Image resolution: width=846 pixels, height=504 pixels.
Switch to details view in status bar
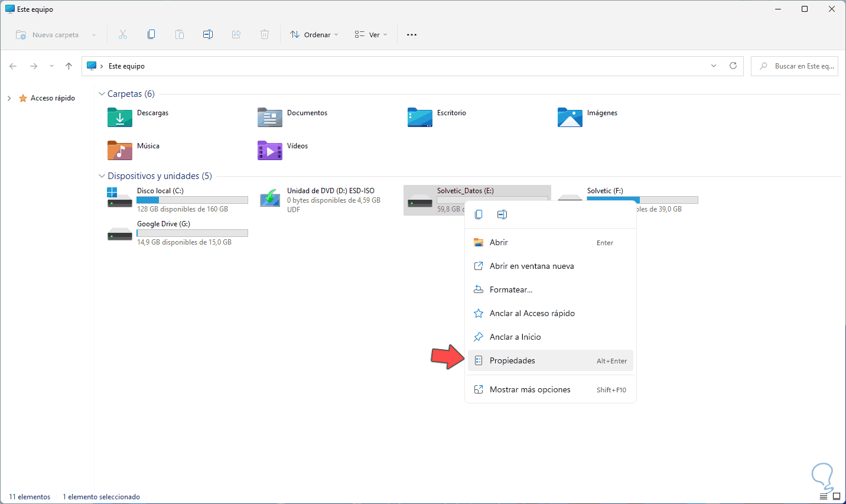pyautogui.click(x=824, y=497)
